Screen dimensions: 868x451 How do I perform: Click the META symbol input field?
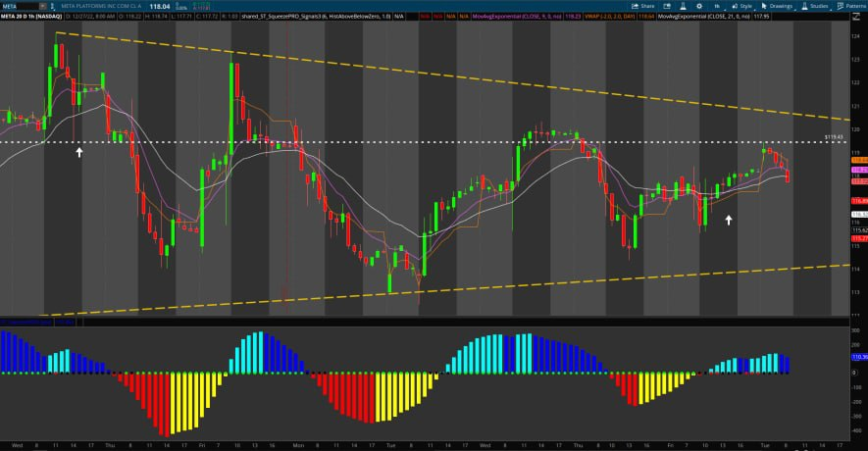point(20,6)
